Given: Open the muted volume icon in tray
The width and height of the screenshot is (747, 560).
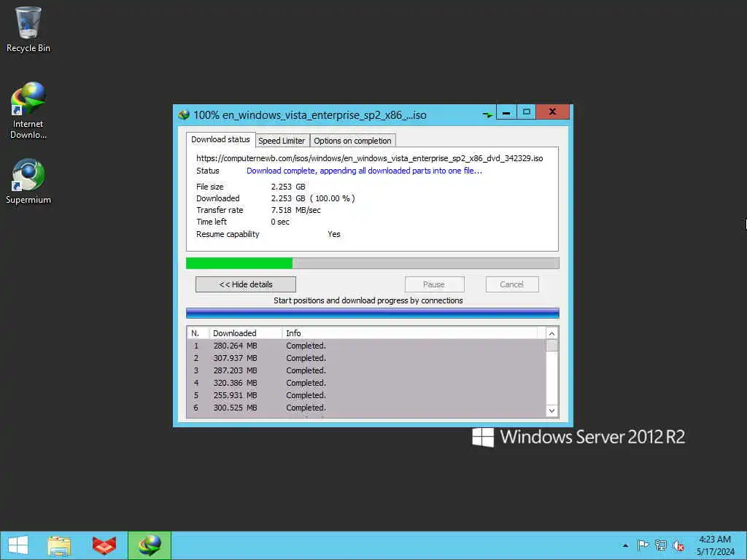Looking at the screenshot, I should (x=678, y=545).
